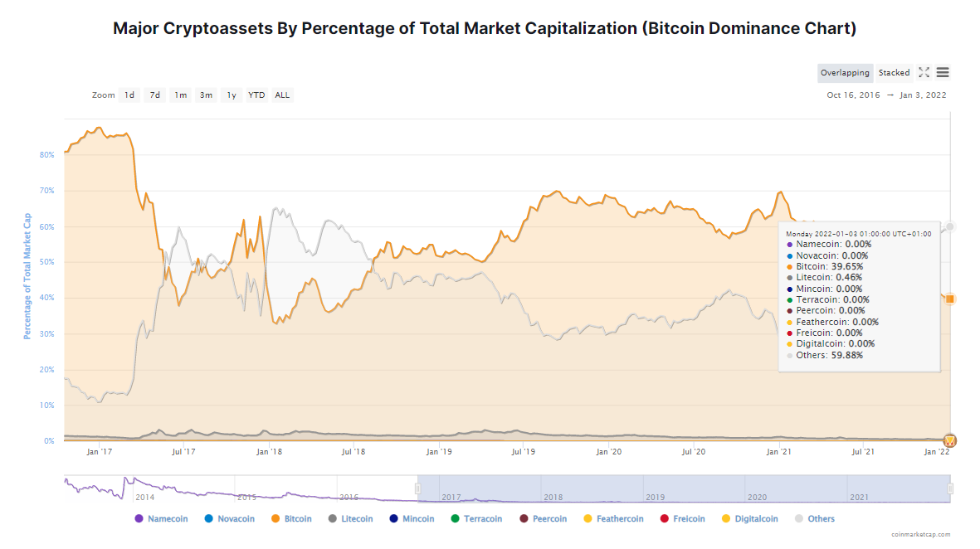Select the Overlapping chart view

(x=845, y=73)
